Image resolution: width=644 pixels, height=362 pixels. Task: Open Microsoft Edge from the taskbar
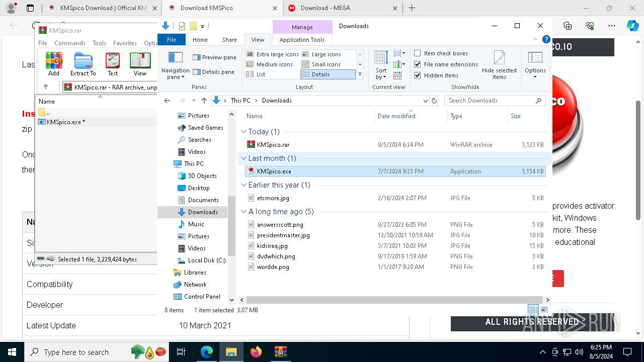[x=207, y=352]
